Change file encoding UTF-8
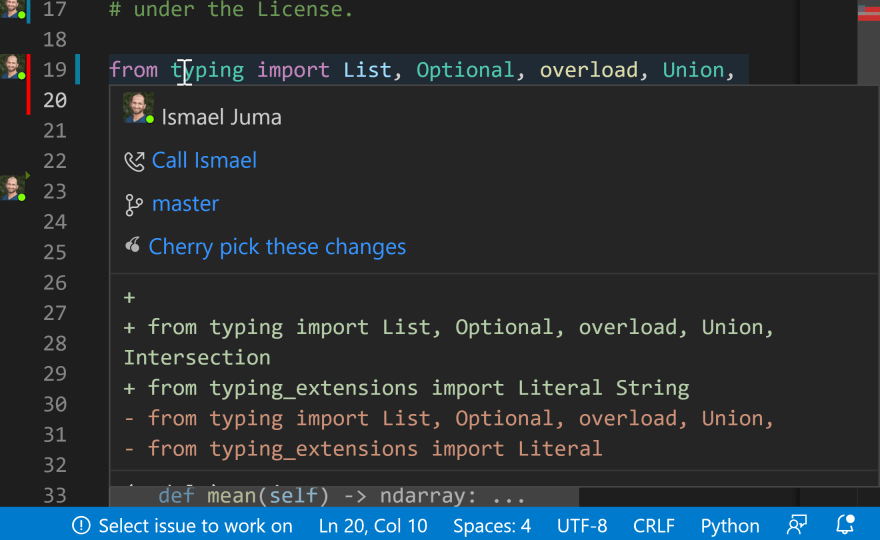880x540 pixels. point(582,526)
